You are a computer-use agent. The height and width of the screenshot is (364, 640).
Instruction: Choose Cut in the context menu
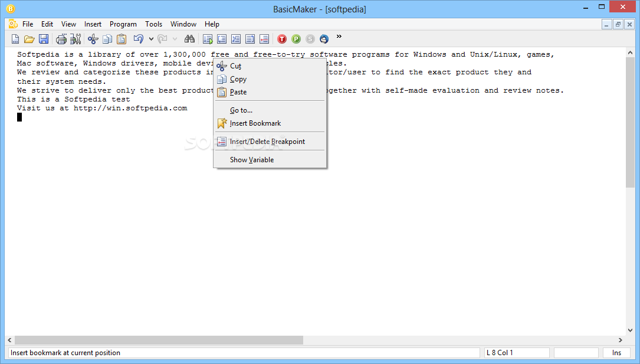pos(270,65)
